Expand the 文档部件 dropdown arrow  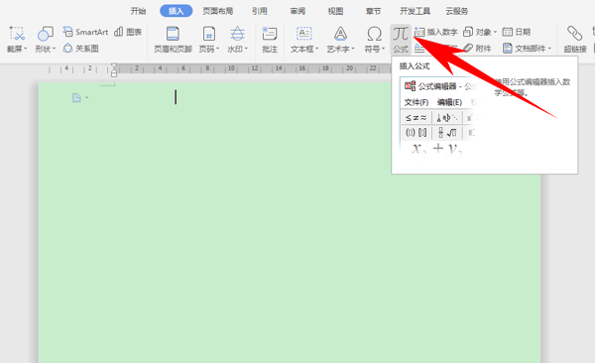click(549, 49)
